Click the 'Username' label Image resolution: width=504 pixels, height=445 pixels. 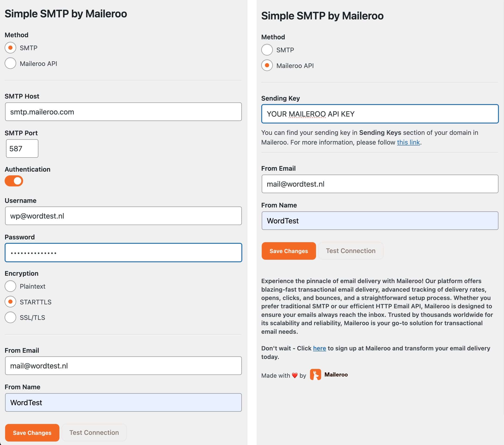[x=21, y=201]
